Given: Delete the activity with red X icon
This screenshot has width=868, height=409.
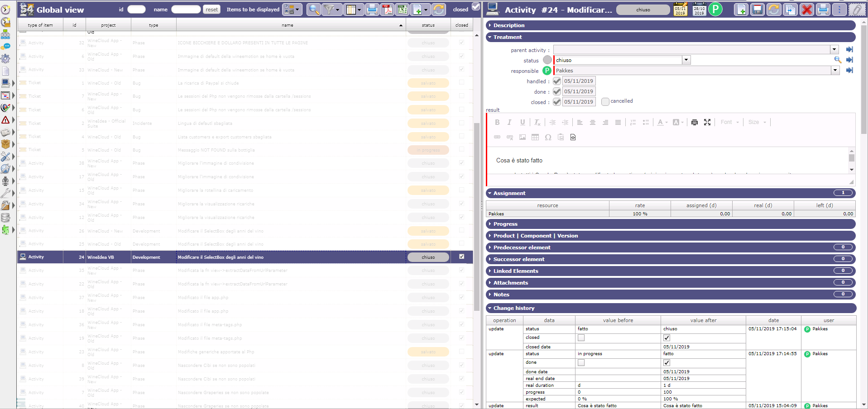Looking at the screenshot, I should point(806,10).
